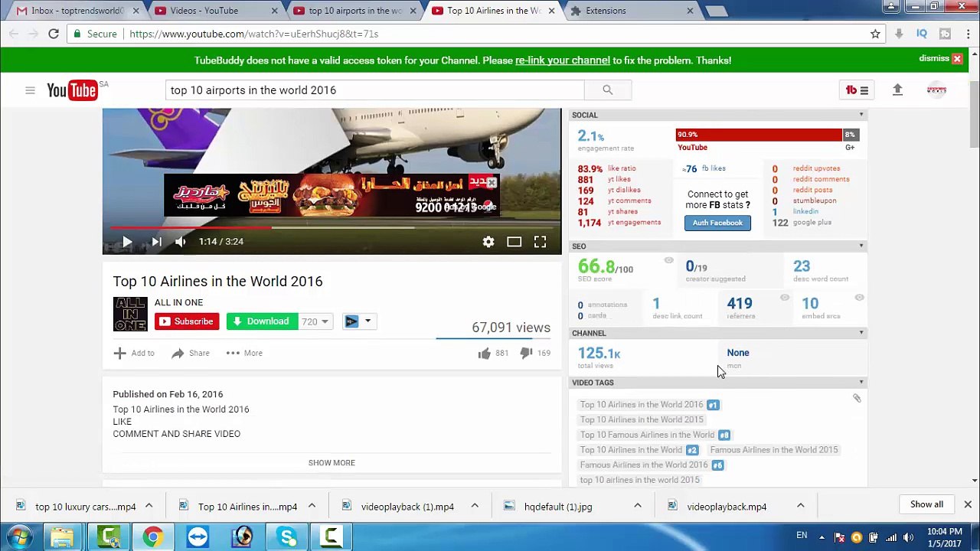Click the search magnifier button
The width and height of the screenshot is (980, 551).
click(x=607, y=90)
